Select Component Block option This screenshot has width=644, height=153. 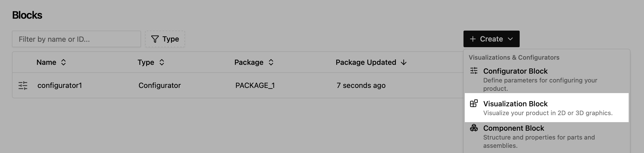click(x=546, y=137)
